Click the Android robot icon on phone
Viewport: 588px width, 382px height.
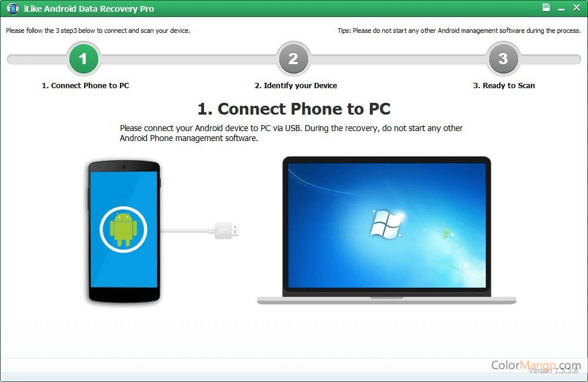(123, 229)
